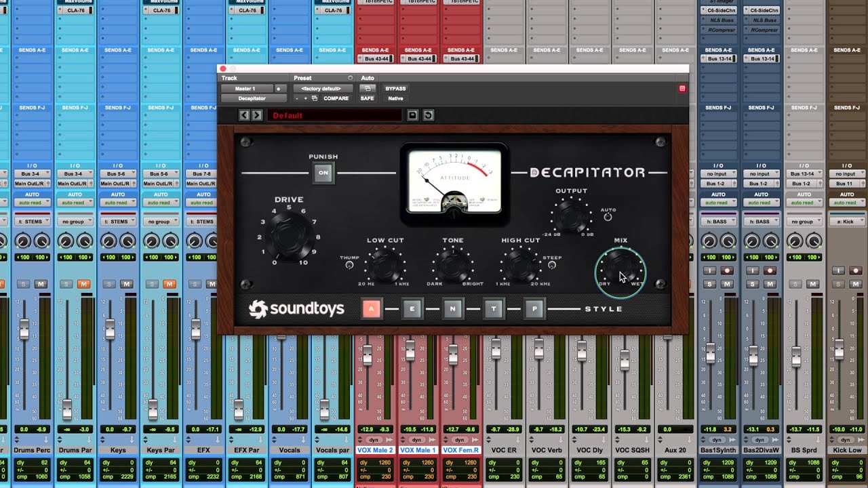Click the copy settings icon beside COMPARE
Viewport: 868px width, 488px height.
[x=315, y=98]
